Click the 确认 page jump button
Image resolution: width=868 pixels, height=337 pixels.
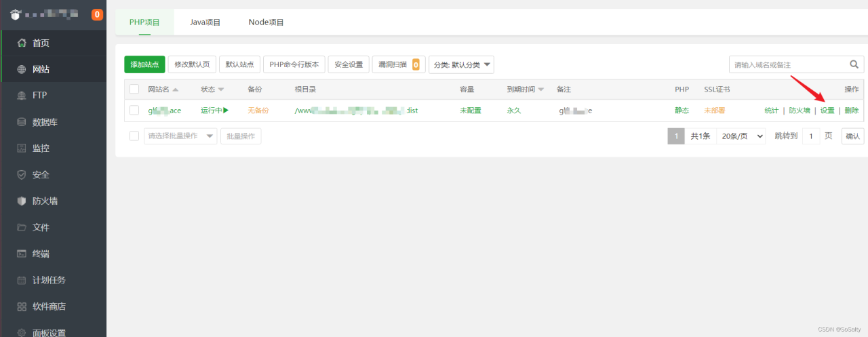point(852,136)
